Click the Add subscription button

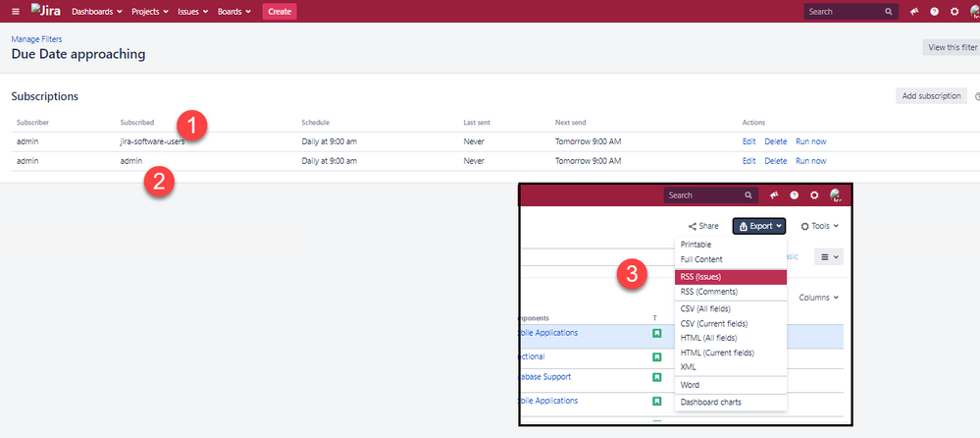931,95
